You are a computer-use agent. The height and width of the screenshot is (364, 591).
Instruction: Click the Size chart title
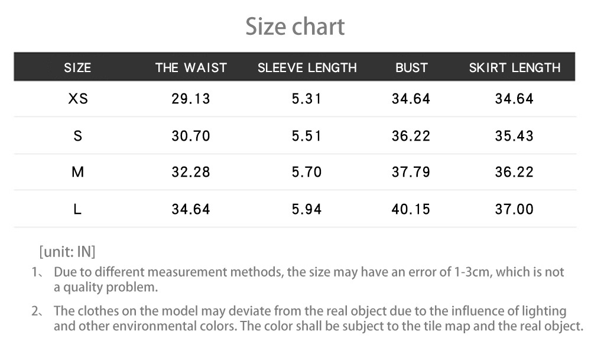(295, 27)
